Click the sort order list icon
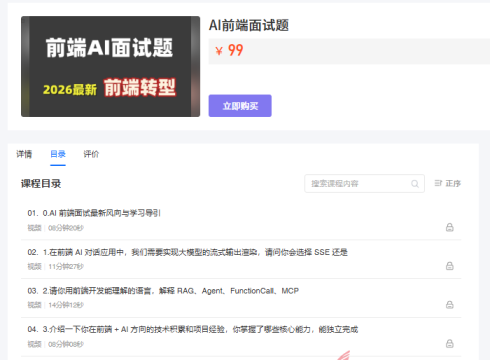Screen dimensions: 490x360 tap(438, 183)
